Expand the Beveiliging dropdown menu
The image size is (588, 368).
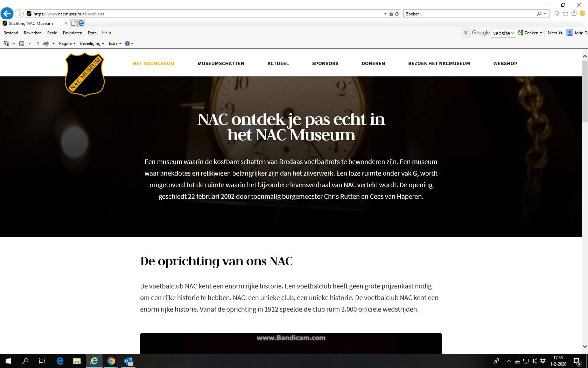[92, 43]
